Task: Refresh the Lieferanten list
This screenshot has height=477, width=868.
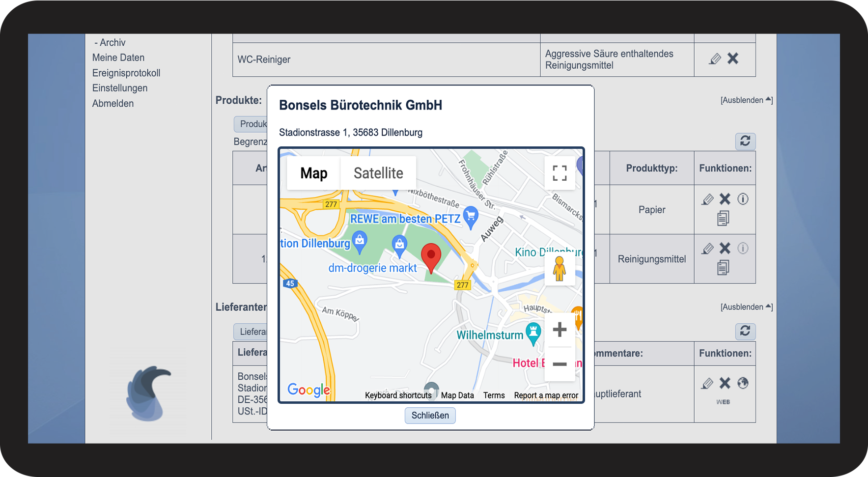Action: coord(745,331)
